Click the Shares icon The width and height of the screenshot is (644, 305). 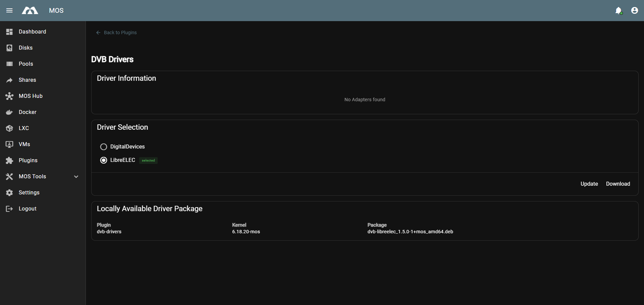click(9, 80)
